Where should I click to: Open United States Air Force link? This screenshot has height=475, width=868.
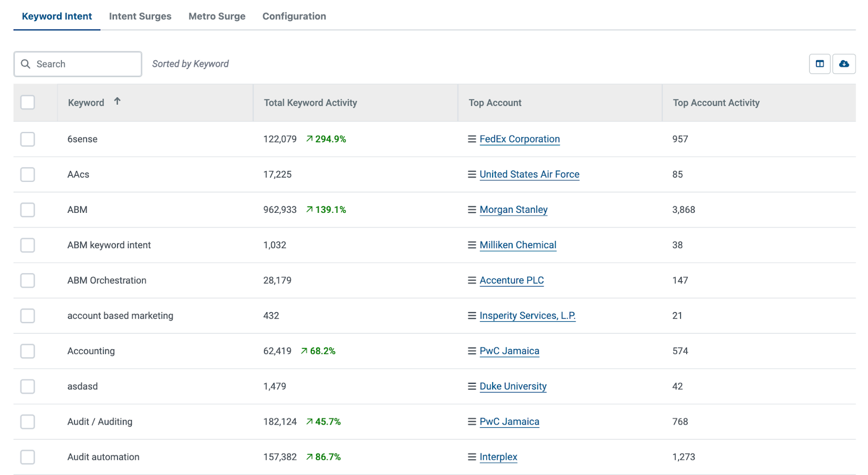[x=529, y=174]
